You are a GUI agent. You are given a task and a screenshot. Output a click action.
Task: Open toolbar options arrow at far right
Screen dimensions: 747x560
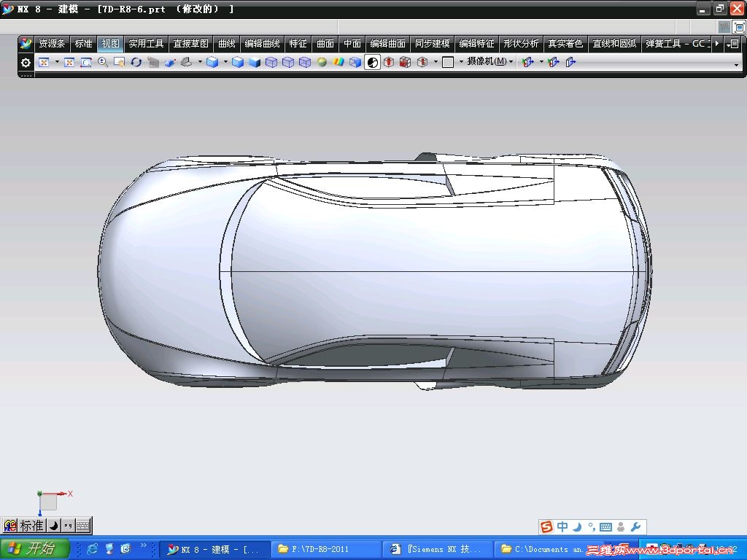tap(737, 65)
